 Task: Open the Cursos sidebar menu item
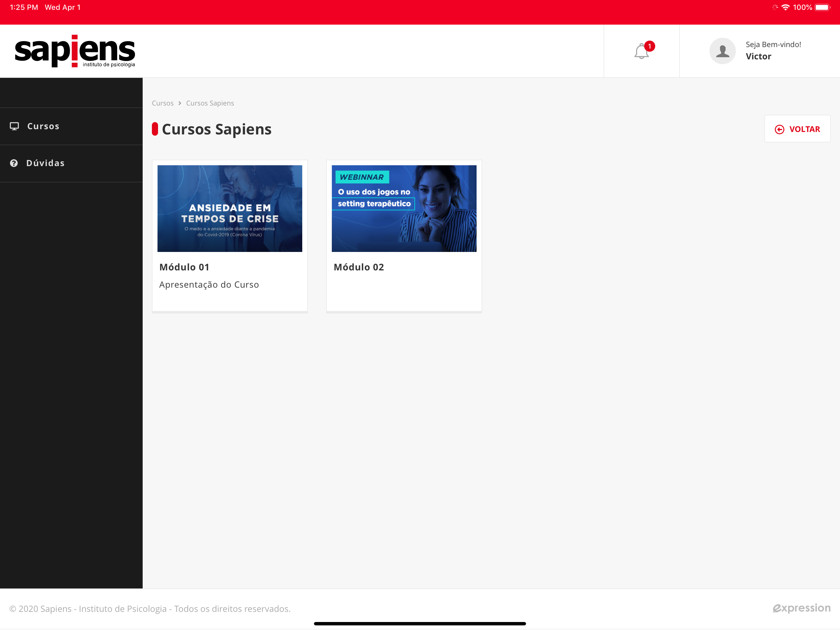click(x=71, y=126)
